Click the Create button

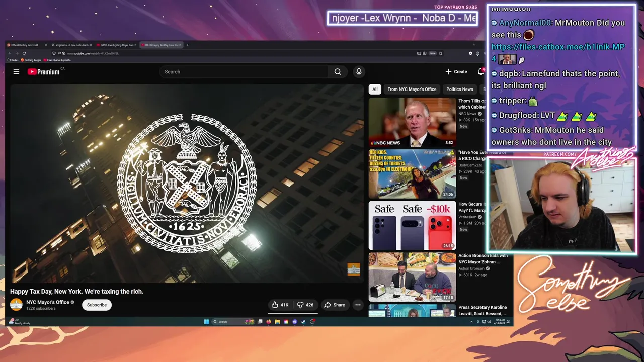coord(456,72)
